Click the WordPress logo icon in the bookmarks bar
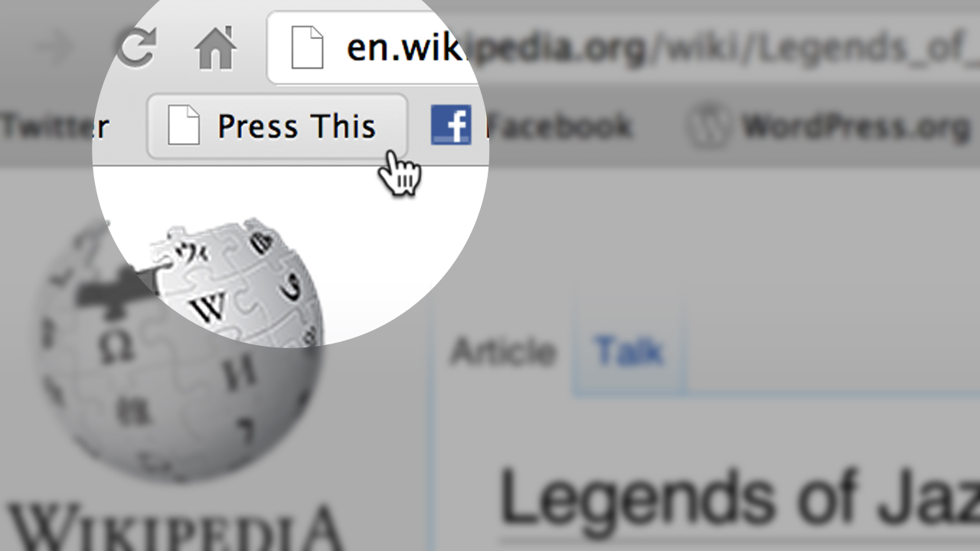Screen dimensions: 980x551 point(707,125)
